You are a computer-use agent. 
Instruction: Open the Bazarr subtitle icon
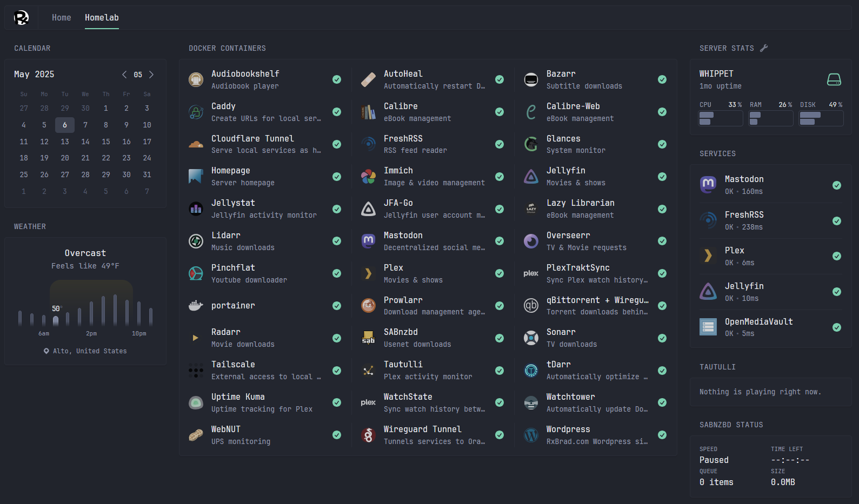(531, 79)
